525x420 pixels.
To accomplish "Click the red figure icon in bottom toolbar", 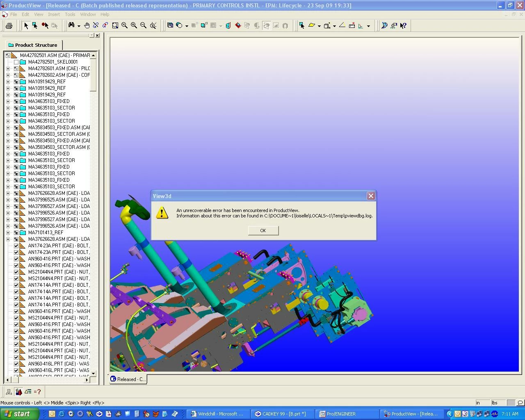I will 18,392.
